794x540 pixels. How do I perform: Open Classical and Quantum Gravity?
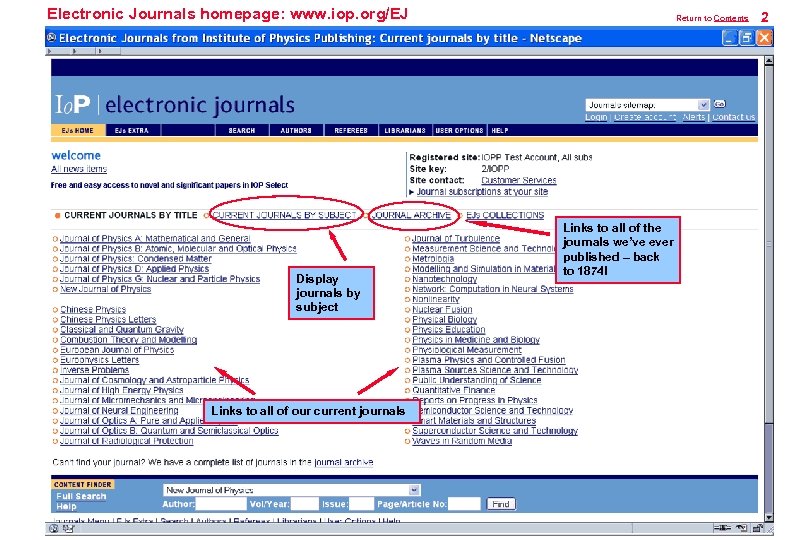pyautogui.click(x=122, y=329)
